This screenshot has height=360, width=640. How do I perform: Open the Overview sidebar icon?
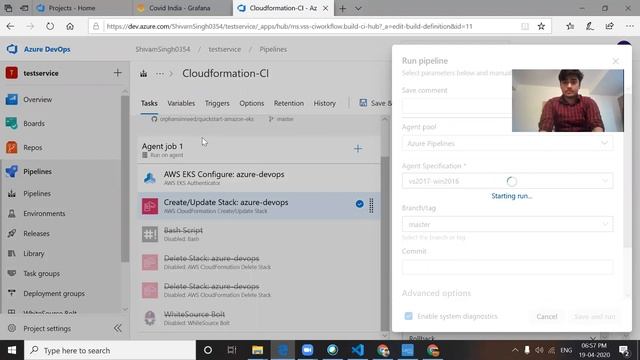pos(12,99)
